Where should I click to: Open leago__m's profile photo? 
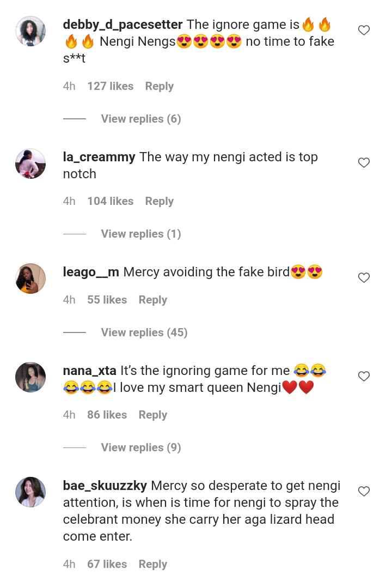click(x=30, y=279)
